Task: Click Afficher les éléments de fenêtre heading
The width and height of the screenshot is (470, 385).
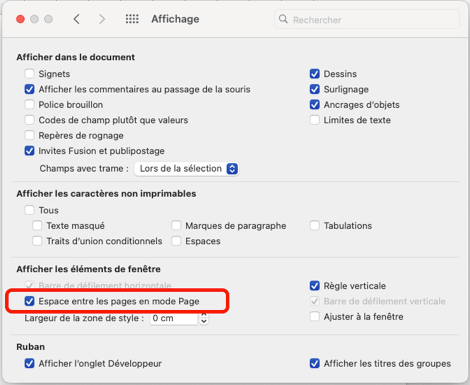Action: pyautogui.click(x=89, y=269)
